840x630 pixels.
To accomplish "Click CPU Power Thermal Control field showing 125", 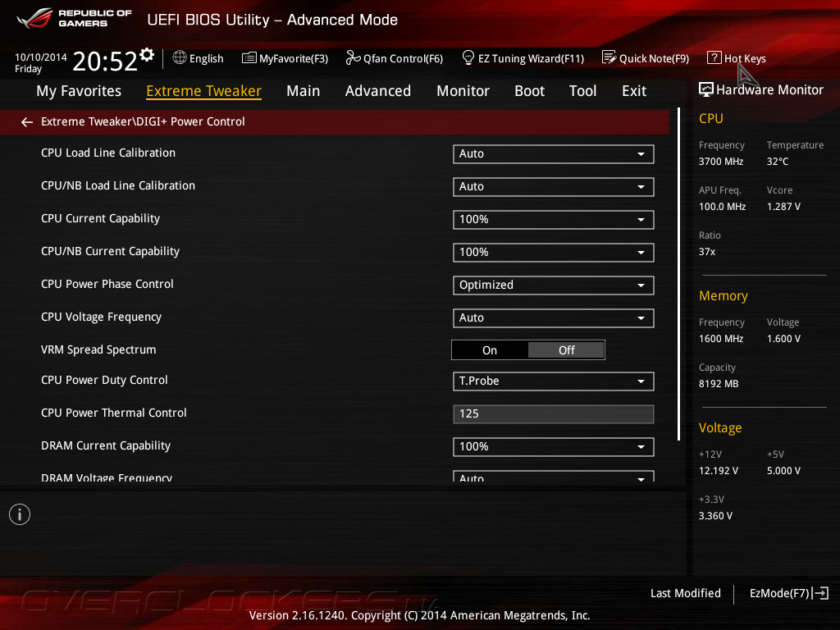I will [x=553, y=414].
